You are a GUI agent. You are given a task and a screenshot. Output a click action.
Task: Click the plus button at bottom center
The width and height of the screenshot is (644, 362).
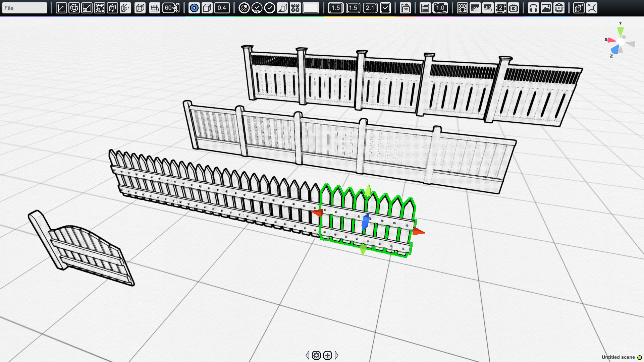click(x=327, y=355)
